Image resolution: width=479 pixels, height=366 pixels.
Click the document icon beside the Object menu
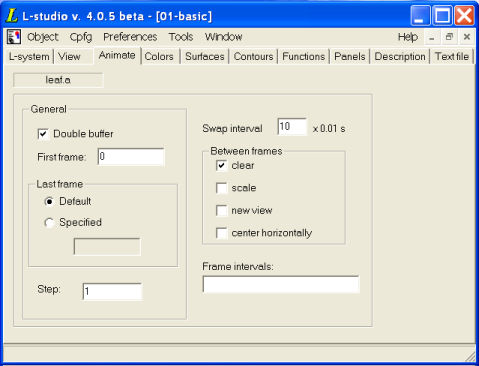[x=14, y=37]
